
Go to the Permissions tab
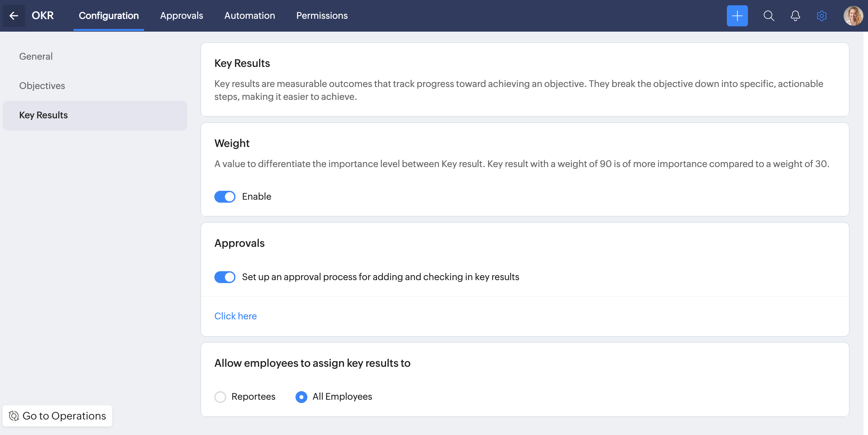pos(322,15)
